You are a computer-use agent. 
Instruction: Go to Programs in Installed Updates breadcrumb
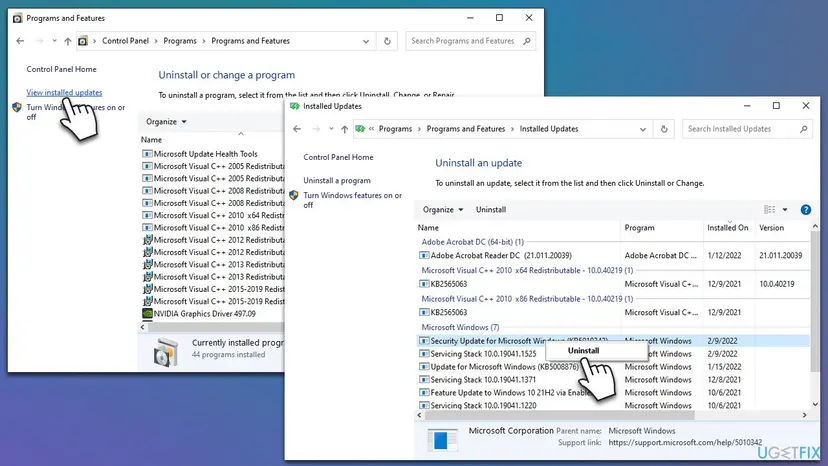click(395, 129)
